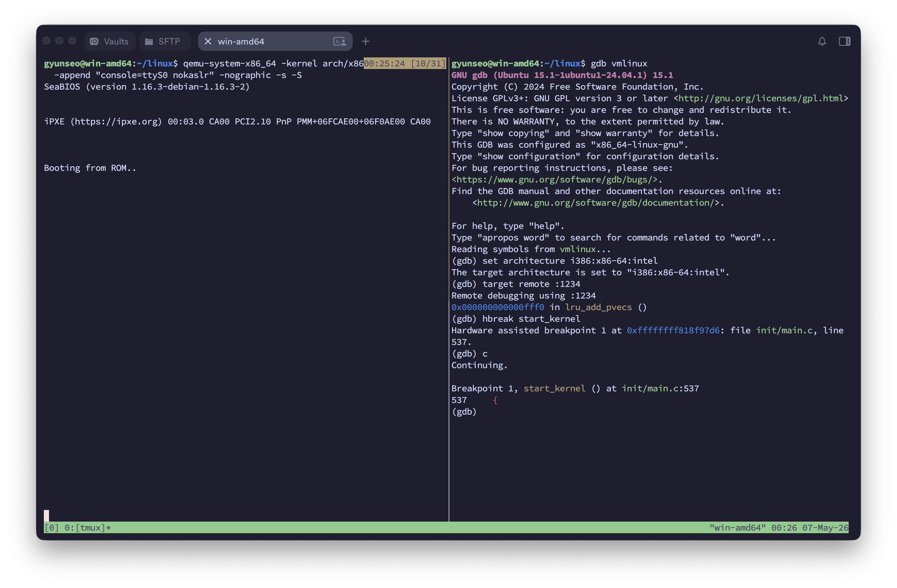Click the "For bug reporting instructions" line
The width and height of the screenshot is (897, 588).
point(562,168)
